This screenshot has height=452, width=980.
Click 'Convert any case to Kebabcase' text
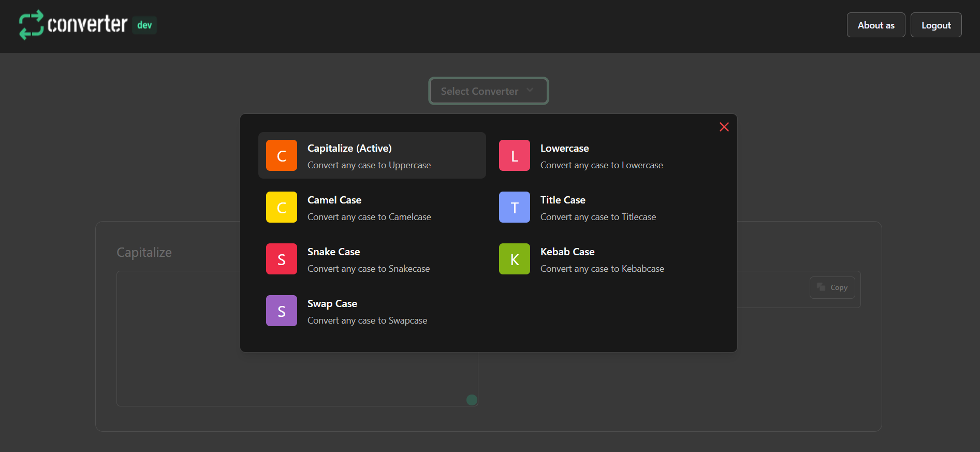[x=602, y=269]
